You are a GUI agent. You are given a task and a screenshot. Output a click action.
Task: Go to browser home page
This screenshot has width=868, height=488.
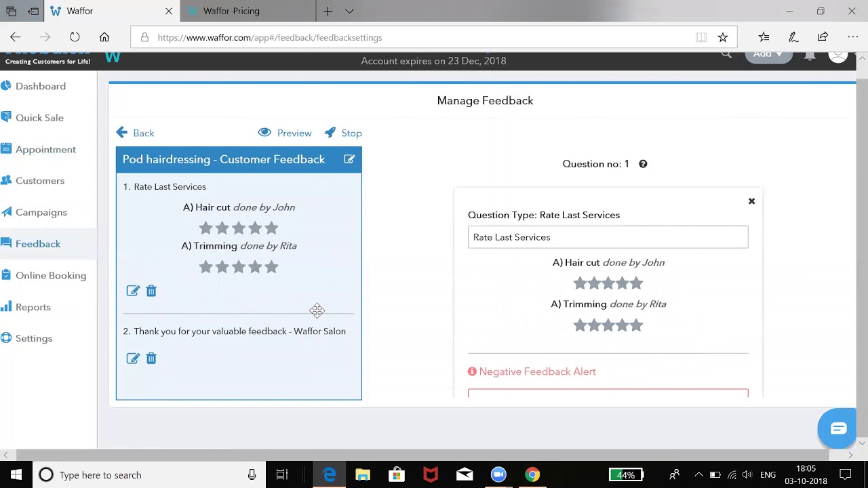click(x=104, y=37)
